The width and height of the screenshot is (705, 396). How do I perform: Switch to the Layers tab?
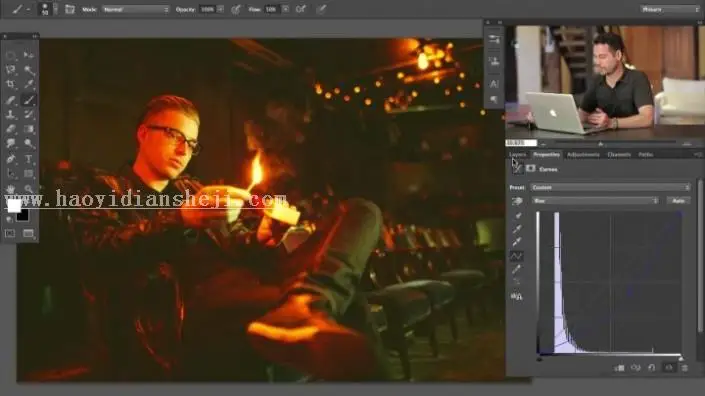tap(518, 155)
